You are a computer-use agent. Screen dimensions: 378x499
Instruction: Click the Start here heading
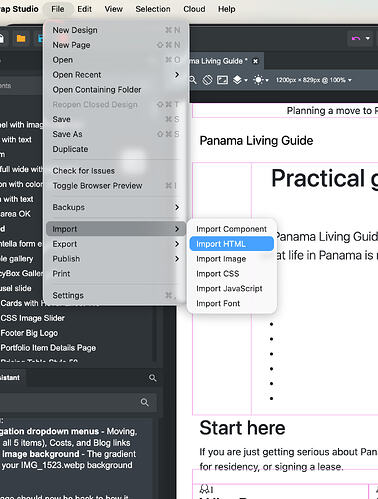(242, 428)
